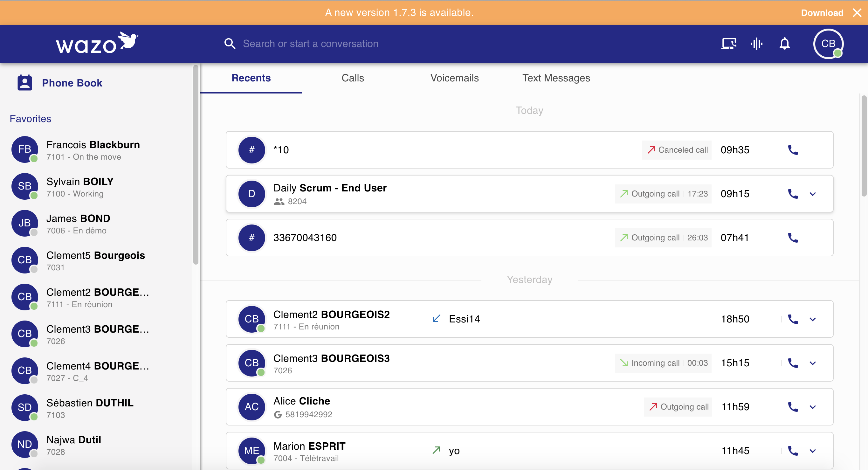The image size is (868, 470).
Task: Click the favorites panel scrollbar
Action: coord(196,165)
